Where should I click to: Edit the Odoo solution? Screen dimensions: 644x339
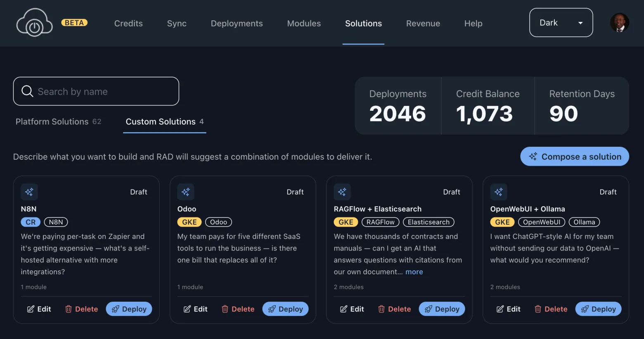click(x=196, y=309)
